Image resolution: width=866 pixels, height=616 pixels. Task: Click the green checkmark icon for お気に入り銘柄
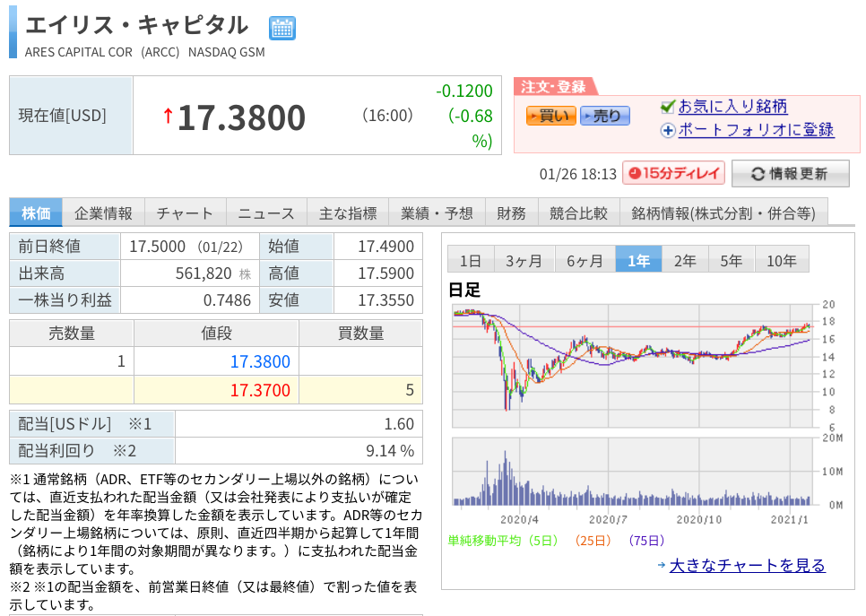click(668, 106)
